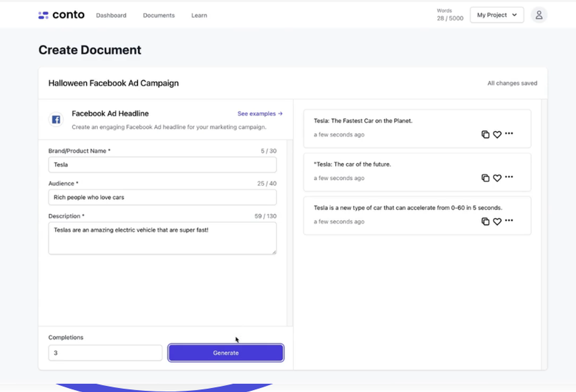Copy the 'Fastest Car on the Planet' headline
This screenshot has width=576, height=392.
point(485,134)
